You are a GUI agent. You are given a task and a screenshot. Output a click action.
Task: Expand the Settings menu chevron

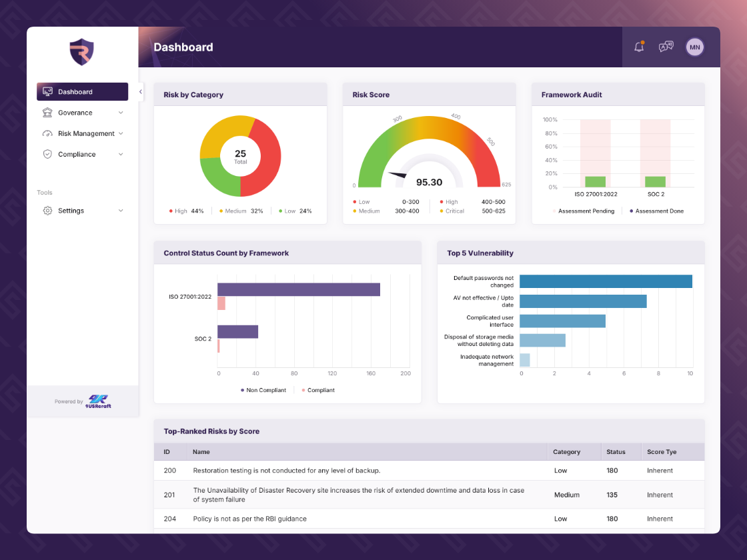pos(121,211)
